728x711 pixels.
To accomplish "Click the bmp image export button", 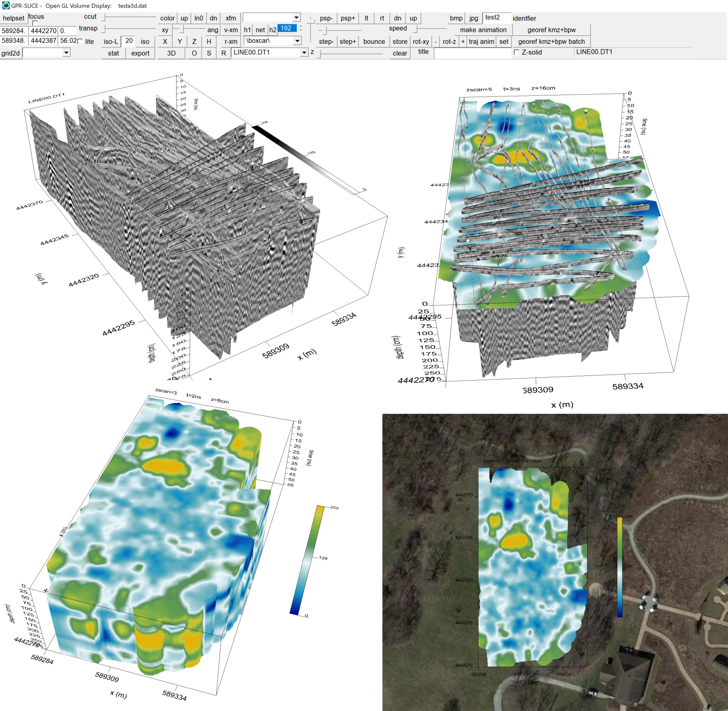I will click(x=456, y=18).
